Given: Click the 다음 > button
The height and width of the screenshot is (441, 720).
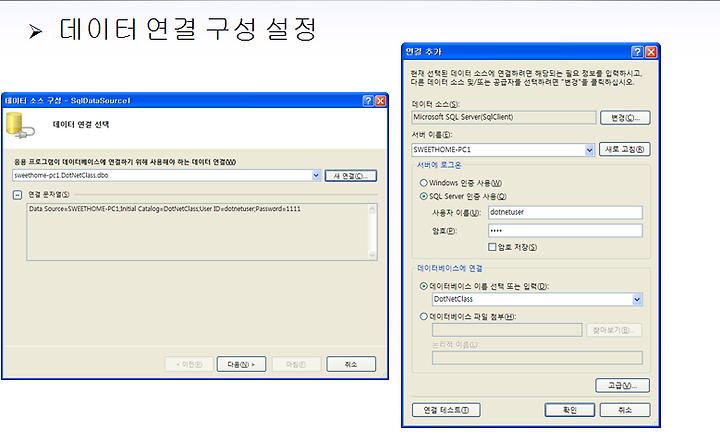Looking at the screenshot, I should (x=242, y=364).
